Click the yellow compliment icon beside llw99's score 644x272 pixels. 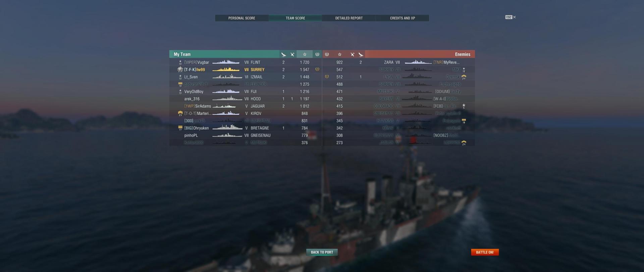(317, 70)
